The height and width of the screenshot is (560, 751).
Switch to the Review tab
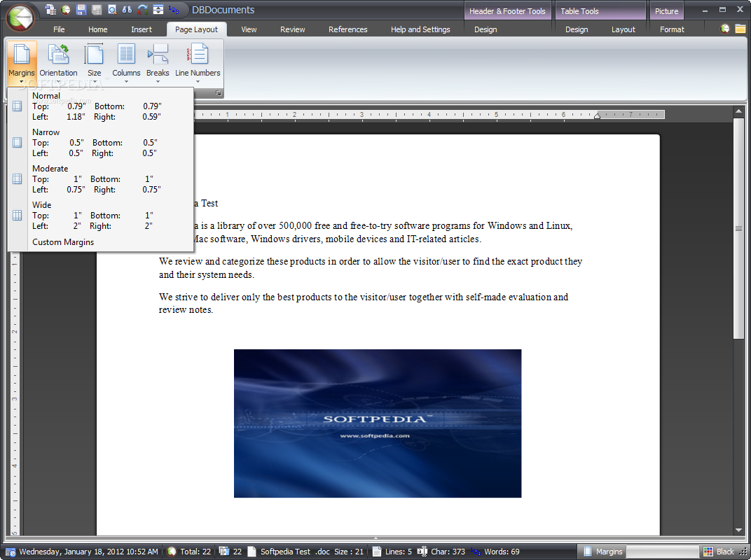coord(293,29)
